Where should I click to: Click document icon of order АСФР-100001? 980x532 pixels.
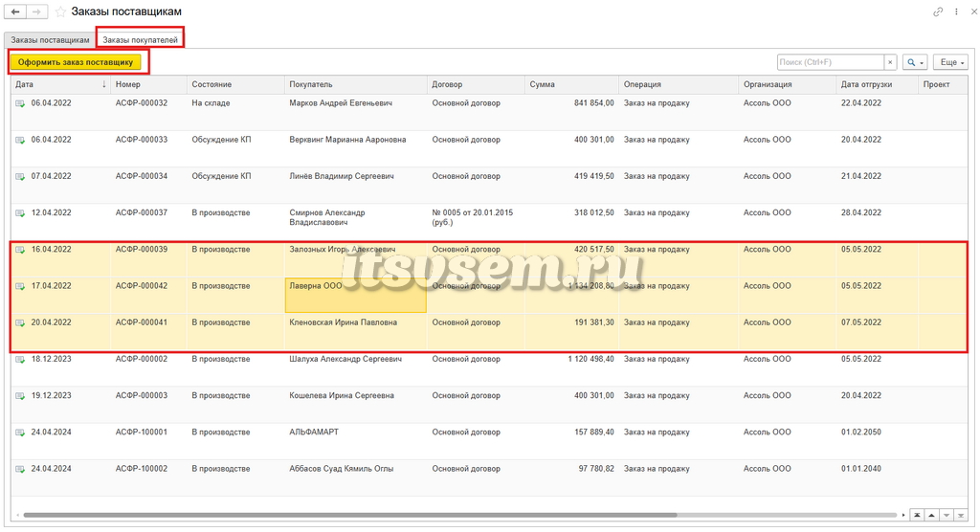20,432
